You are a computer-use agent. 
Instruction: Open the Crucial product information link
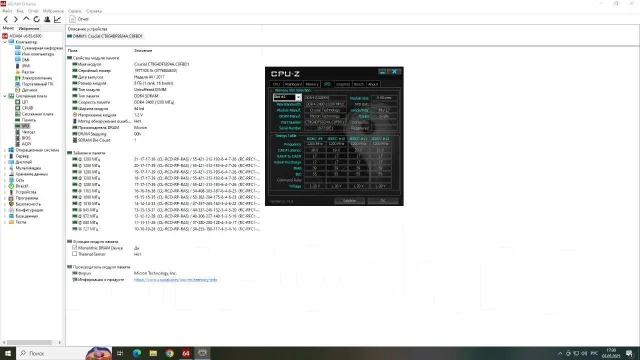pyautogui.click(x=176, y=280)
